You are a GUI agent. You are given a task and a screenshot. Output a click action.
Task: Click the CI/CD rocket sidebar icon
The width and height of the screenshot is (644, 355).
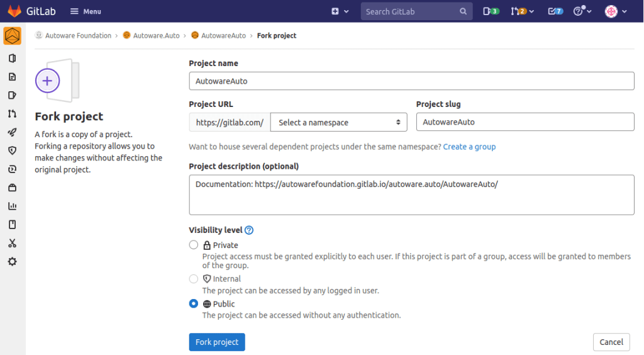[12, 132]
